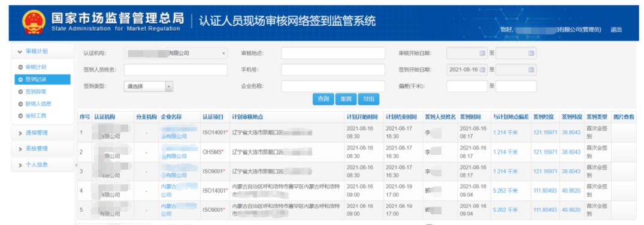644x225 pixels.
Task: Open 坐标工具 in the sidebar
Action: pyautogui.click(x=36, y=116)
